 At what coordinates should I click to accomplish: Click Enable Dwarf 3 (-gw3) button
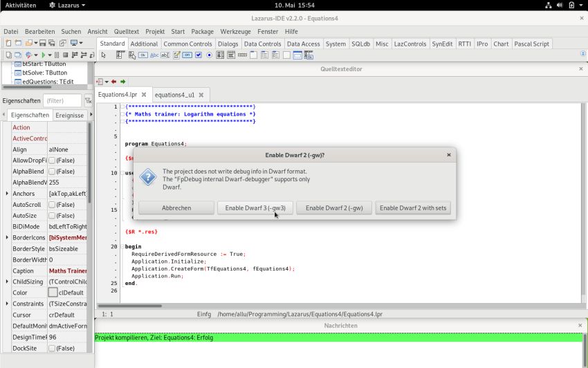pyautogui.click(x=255, y=208)
